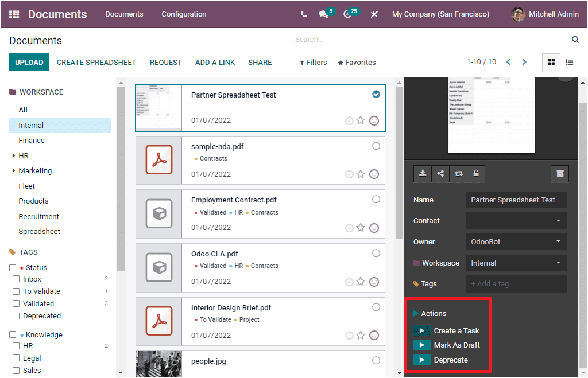588x378 pixels.
Task: Edit the Name field
Action: [516, 200]
